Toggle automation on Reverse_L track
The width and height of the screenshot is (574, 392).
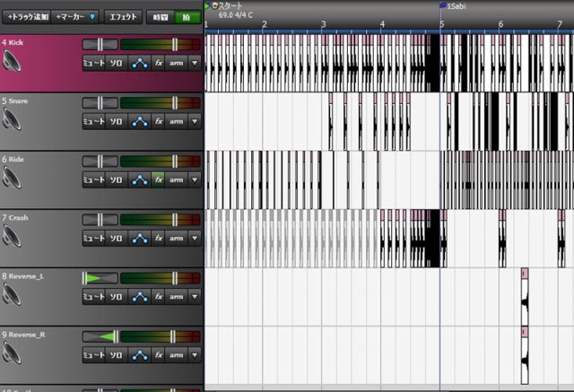click(139, 296)
